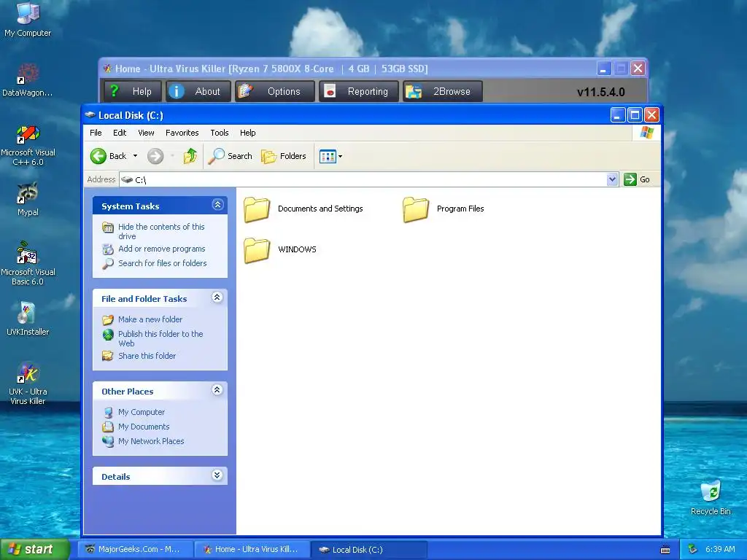Viewport: 747px width, 560px height.
Task: Select the DataWagon desktop shortcut
Action: click(28, 79)
